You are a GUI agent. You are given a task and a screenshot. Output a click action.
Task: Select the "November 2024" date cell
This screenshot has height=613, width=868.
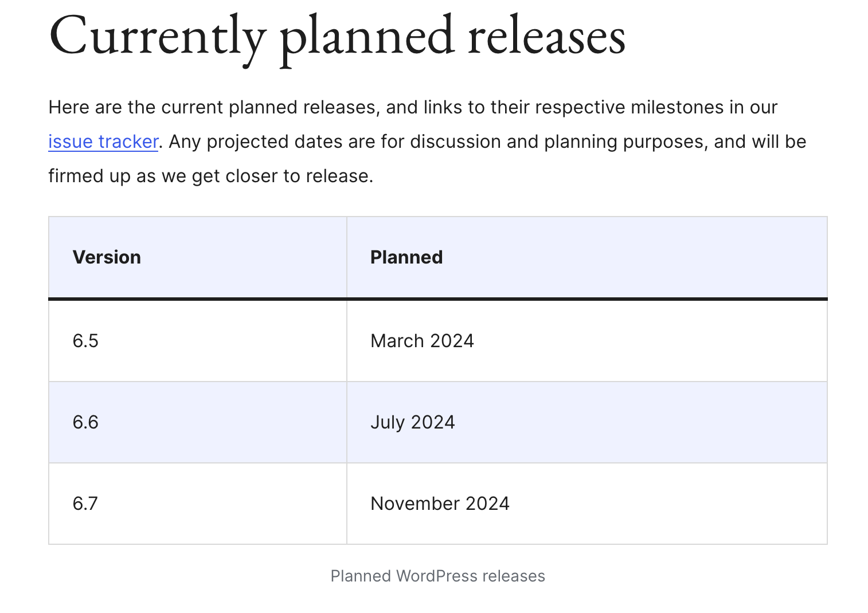pyautogui.click(x=440, y=504)
